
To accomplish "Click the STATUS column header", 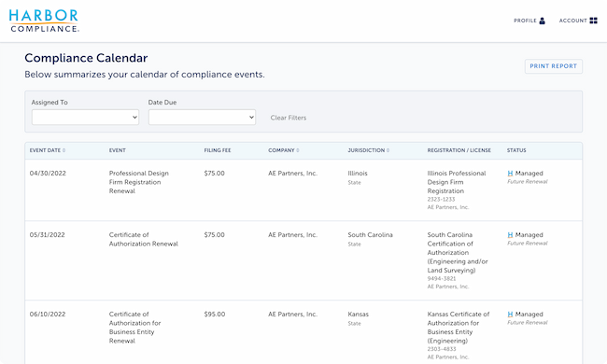I will pyautogui.click(x=516, y=150).
